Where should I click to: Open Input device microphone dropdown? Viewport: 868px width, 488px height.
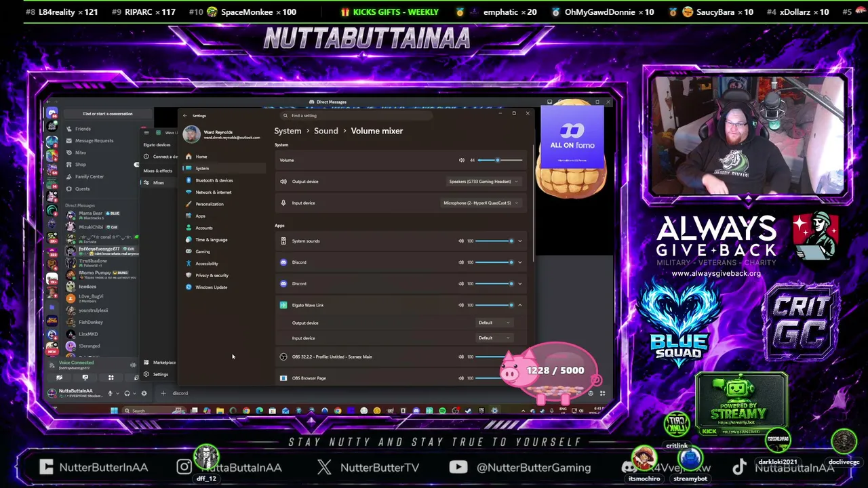(480, 203)
